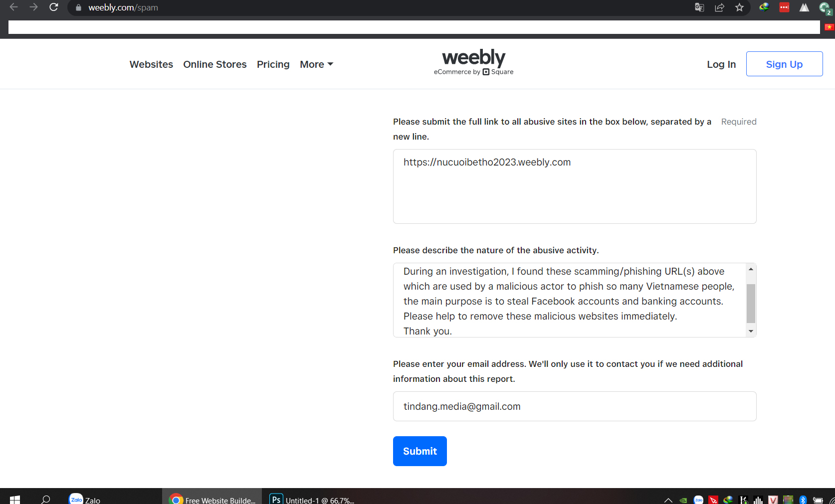Viewport: 835px width, 504px height.
Task: Click the description box scrollbar down arrow
Action: pos(751,332)
